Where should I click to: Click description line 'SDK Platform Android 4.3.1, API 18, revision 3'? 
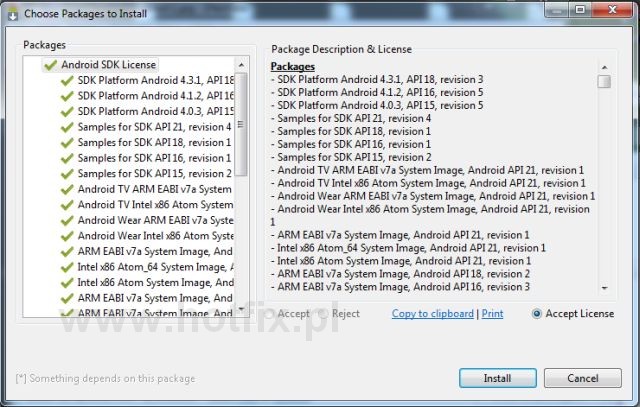[377, 80]
